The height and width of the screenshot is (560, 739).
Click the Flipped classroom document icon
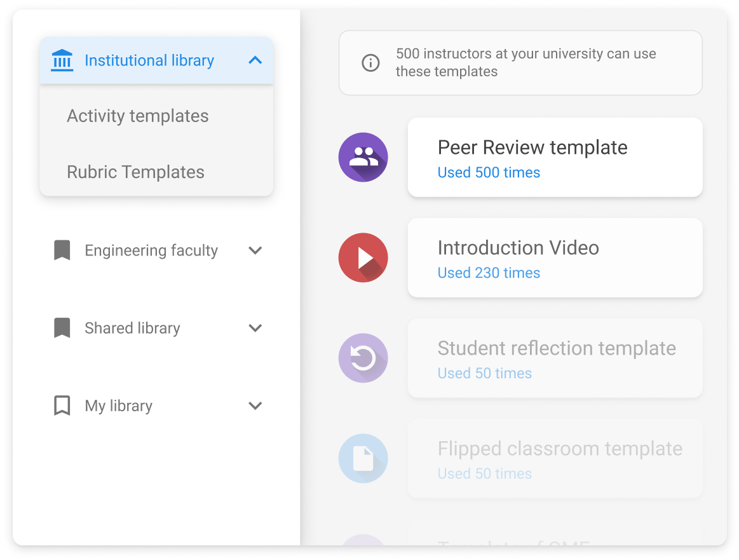[x=363, y=458]
